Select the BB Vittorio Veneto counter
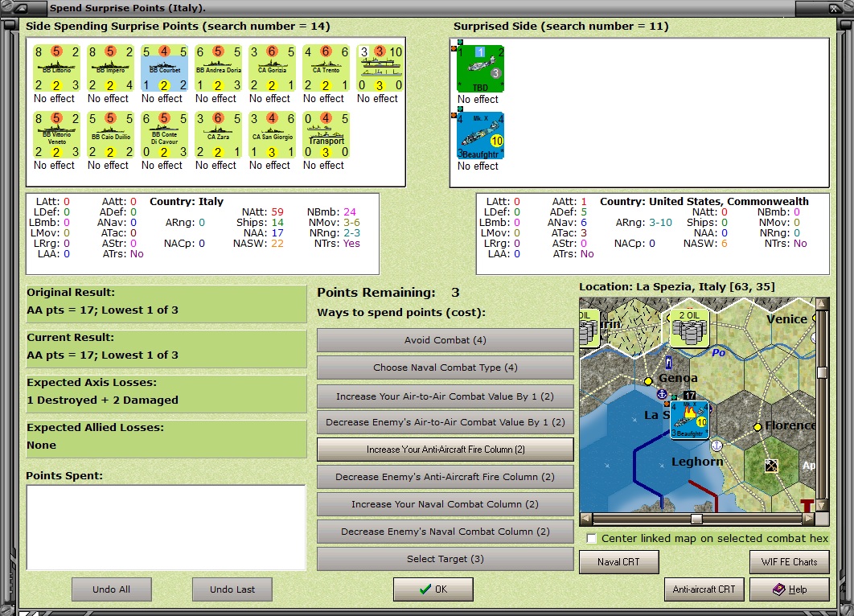 tap(56, 134)
